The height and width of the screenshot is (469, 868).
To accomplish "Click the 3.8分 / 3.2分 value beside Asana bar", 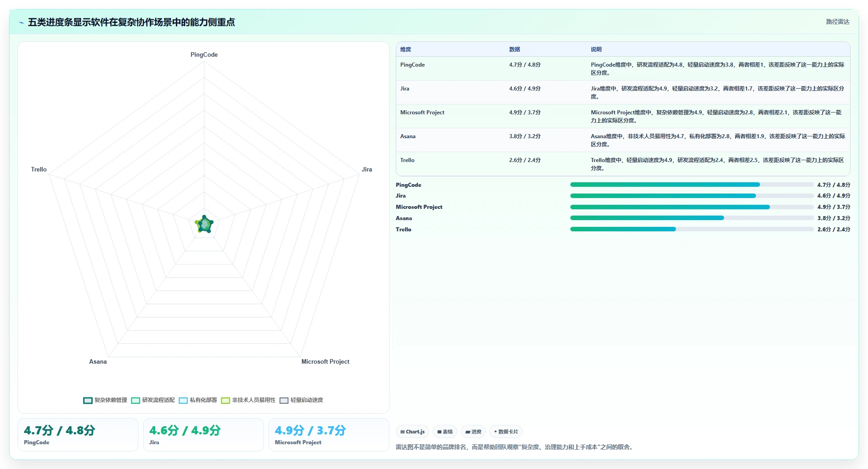I will point(834,218).
